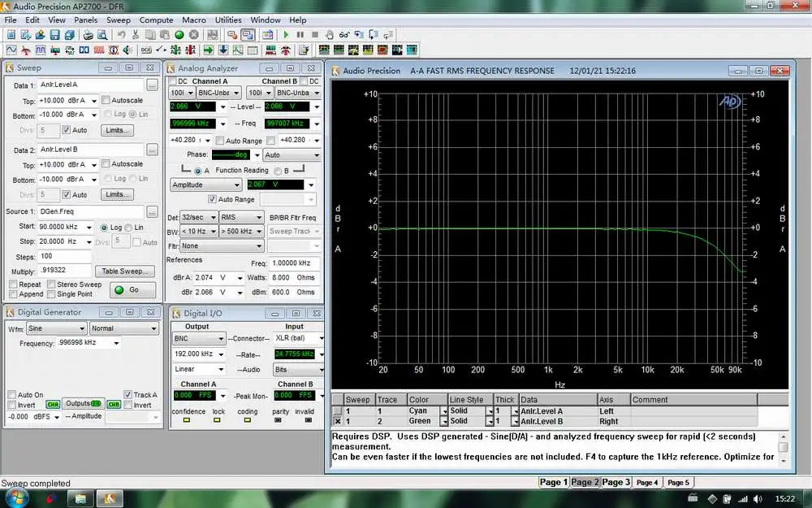Enable the Stereo Sweep checkbox

(x=51, y=284)
